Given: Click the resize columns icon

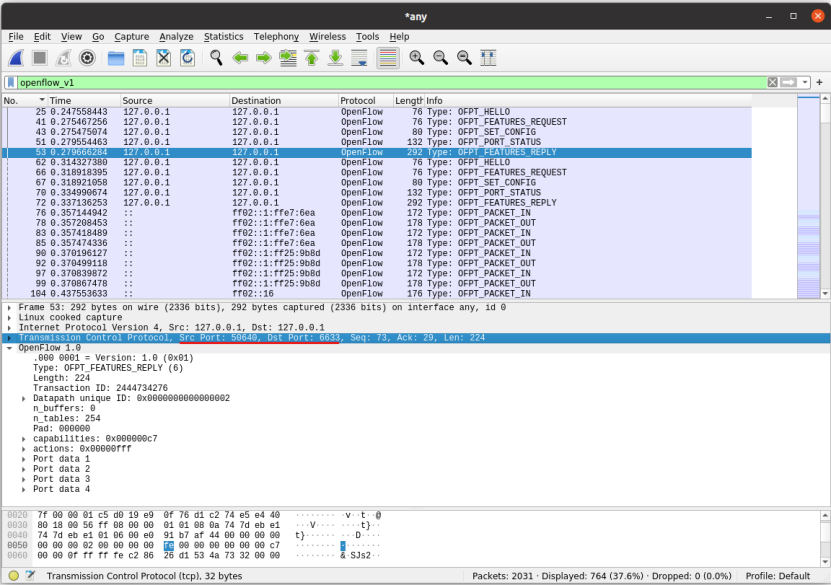Looking at the screenshot, I should pyautogui.click(x=488, y=58).
